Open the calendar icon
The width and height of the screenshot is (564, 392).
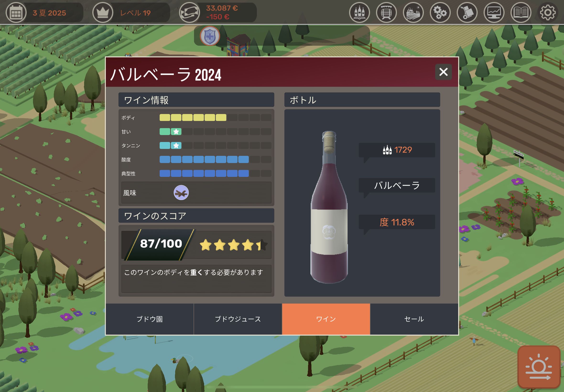(x=16, y=12)
